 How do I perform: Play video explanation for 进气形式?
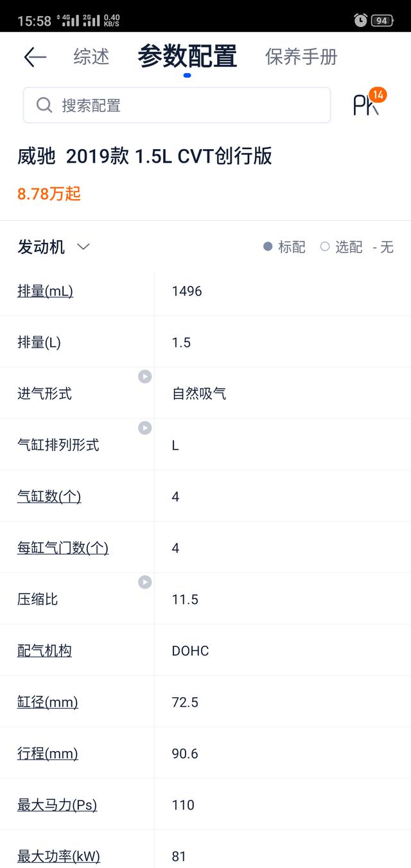tap(145, 376)
